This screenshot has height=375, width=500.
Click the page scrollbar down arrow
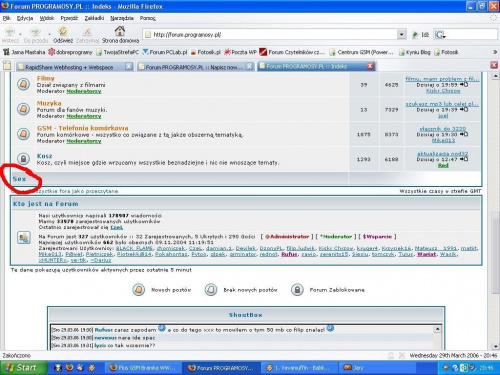[x=495, y=346]
